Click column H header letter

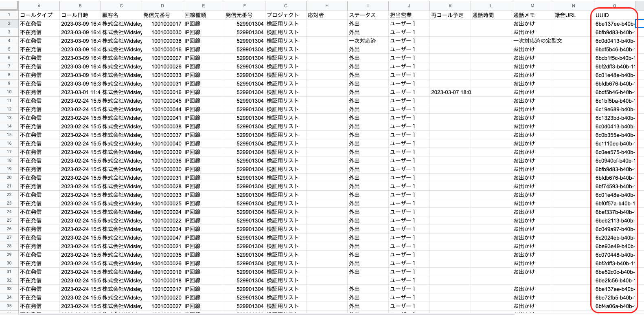(326, 6)
